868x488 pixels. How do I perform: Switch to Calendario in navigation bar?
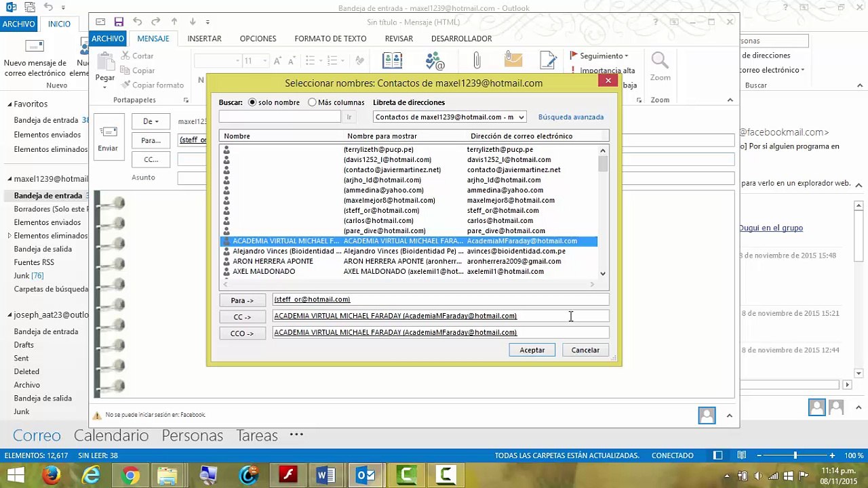[x=111, y=436]
